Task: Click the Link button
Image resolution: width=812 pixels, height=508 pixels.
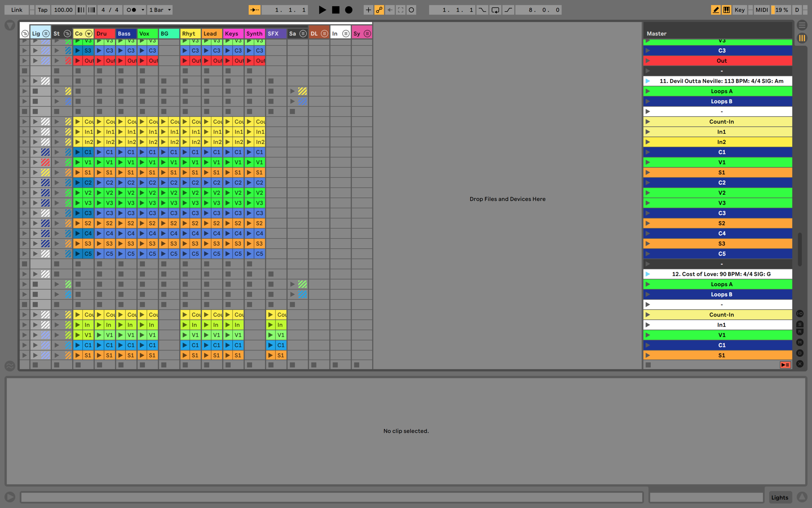Action: click(x=17, y=10)
